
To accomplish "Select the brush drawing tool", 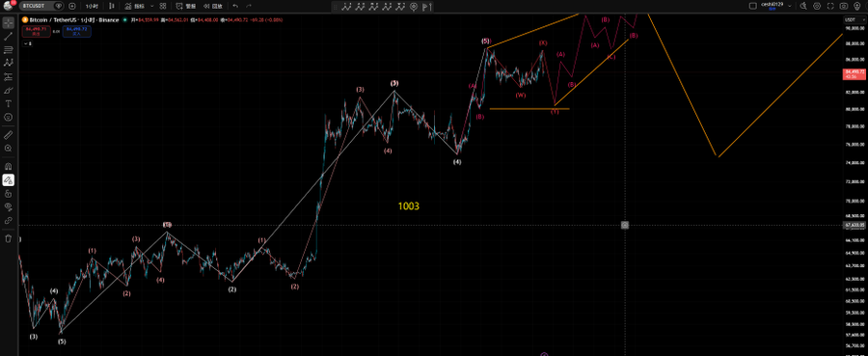I will tap(9, 91).
